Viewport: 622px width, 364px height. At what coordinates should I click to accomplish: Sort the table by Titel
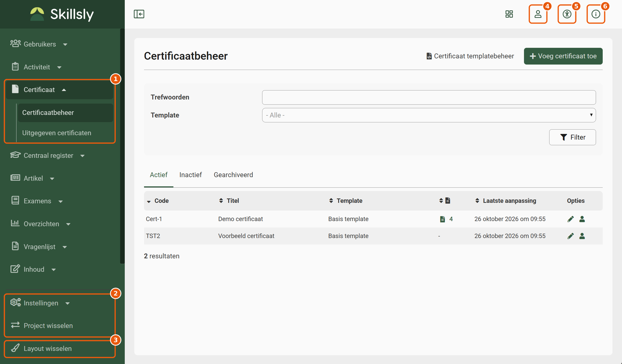(x=229, y=201)
